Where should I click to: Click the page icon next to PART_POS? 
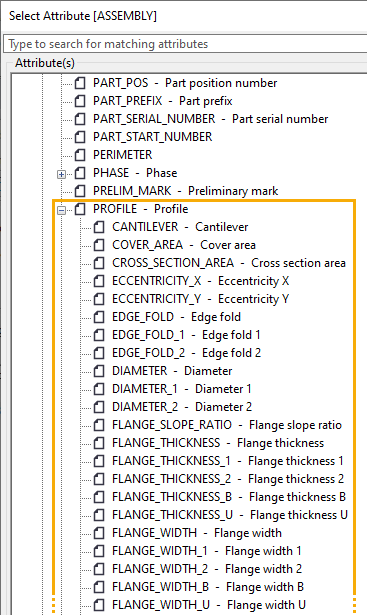pyautogui.click(x=80, y=83)
